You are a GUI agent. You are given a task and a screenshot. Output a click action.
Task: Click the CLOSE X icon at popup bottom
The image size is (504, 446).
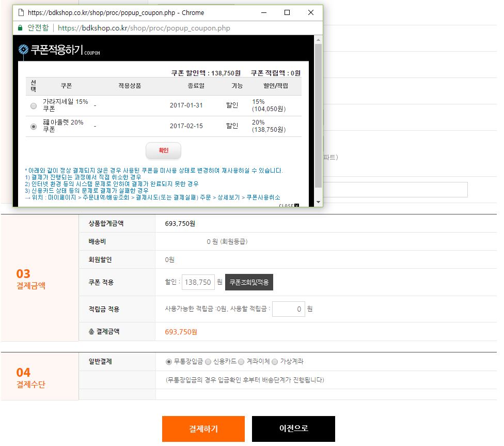pyautogui.click(x=296, y=206)
